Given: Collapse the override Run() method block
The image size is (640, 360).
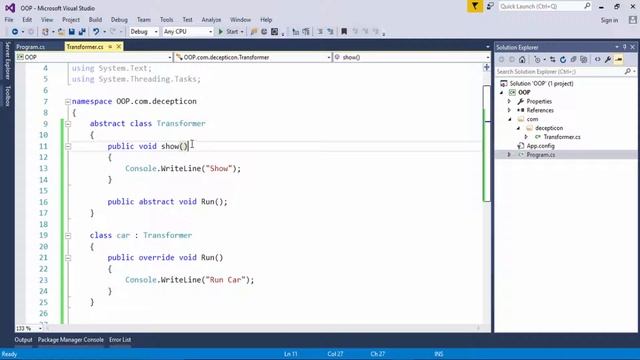Looking at the screenshot, I should tap(68, 258).
